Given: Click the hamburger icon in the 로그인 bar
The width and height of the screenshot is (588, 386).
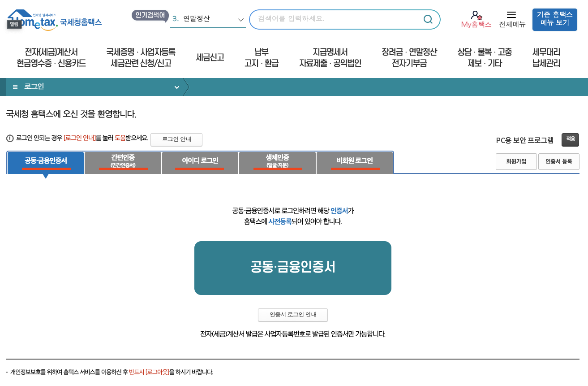Looking at the screenshot, I should coord(15,87).
